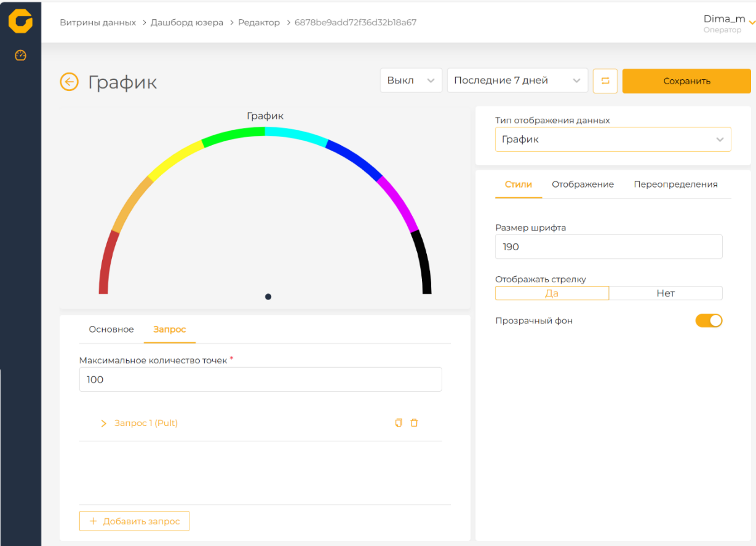Choose Да for Отображать стрелку
The width and height of the screenshot is (756, 546).
552,293
